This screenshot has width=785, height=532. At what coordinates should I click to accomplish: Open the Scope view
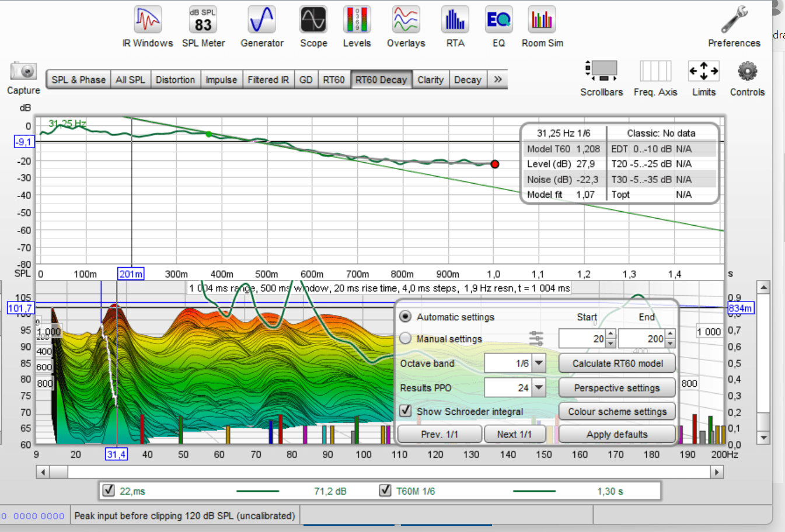pos(313,26)
